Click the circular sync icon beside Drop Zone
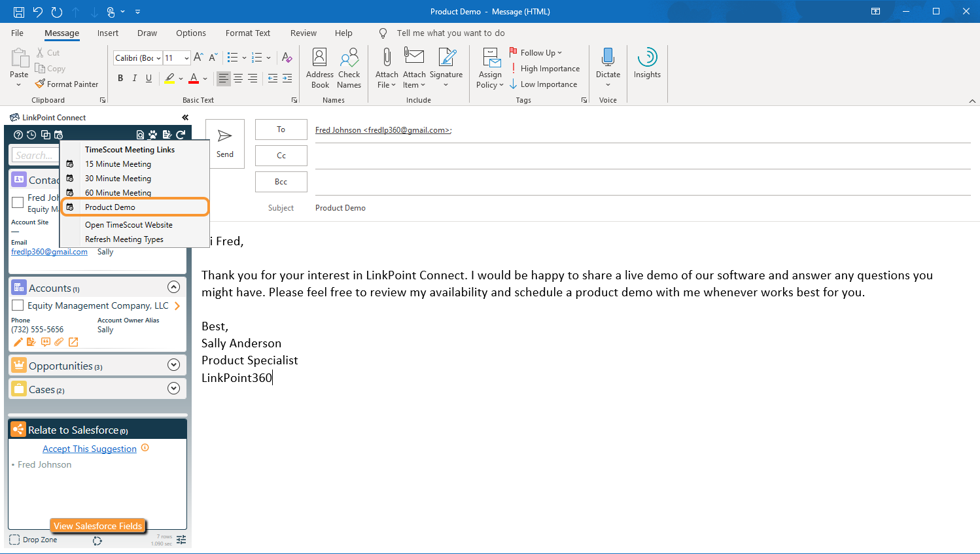Viewport: 980px width, 554px height. pos(97,540)
